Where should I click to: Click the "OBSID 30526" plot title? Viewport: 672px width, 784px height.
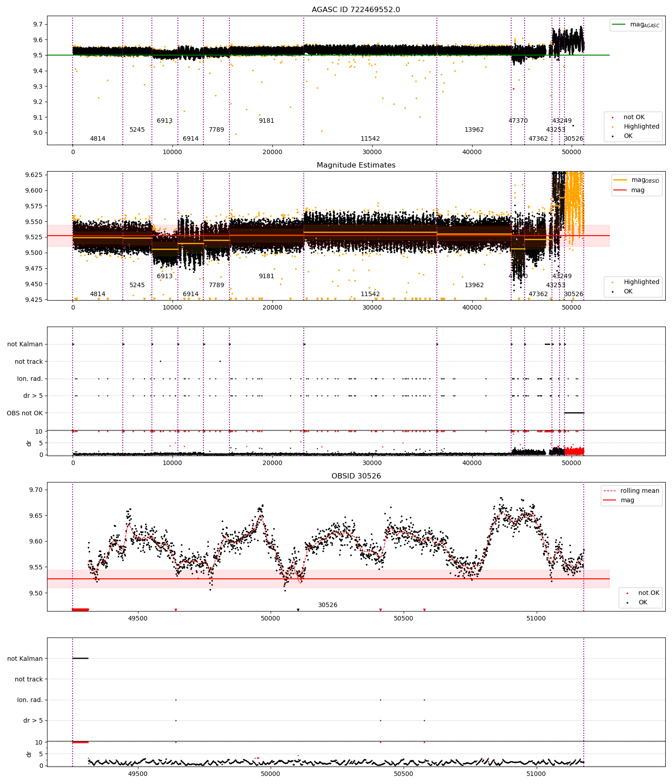pyautogui.click(x=356, y=476)
